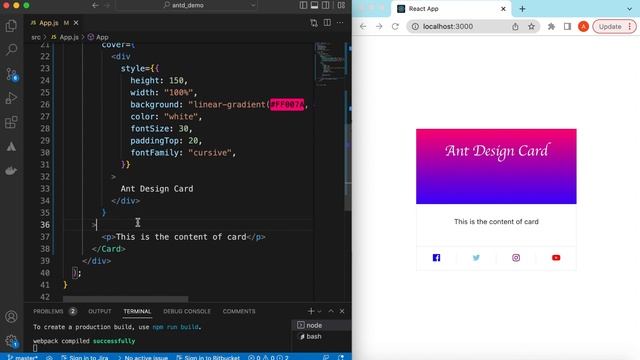Screen dimensions: 640x360
Task: Select the bash terminal
Action: coord(321,336)
